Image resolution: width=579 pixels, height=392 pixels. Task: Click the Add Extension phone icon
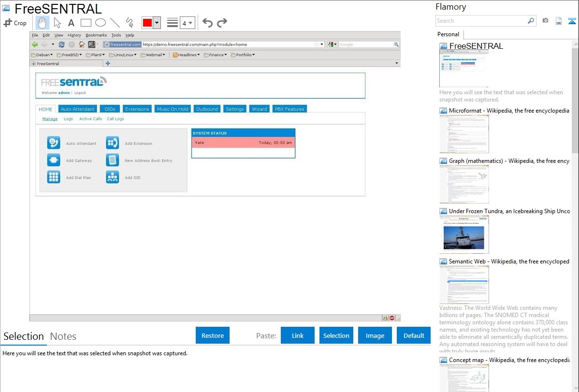112,143
